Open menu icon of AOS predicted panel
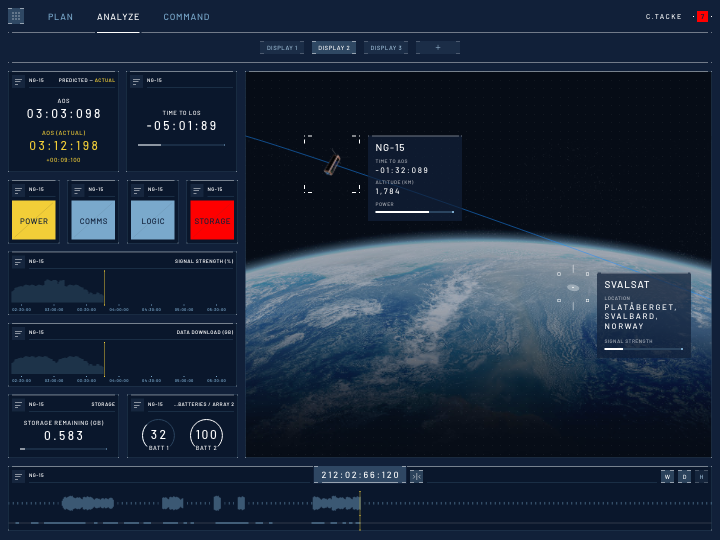Screen dimensions: 720x540 (18, 82)
